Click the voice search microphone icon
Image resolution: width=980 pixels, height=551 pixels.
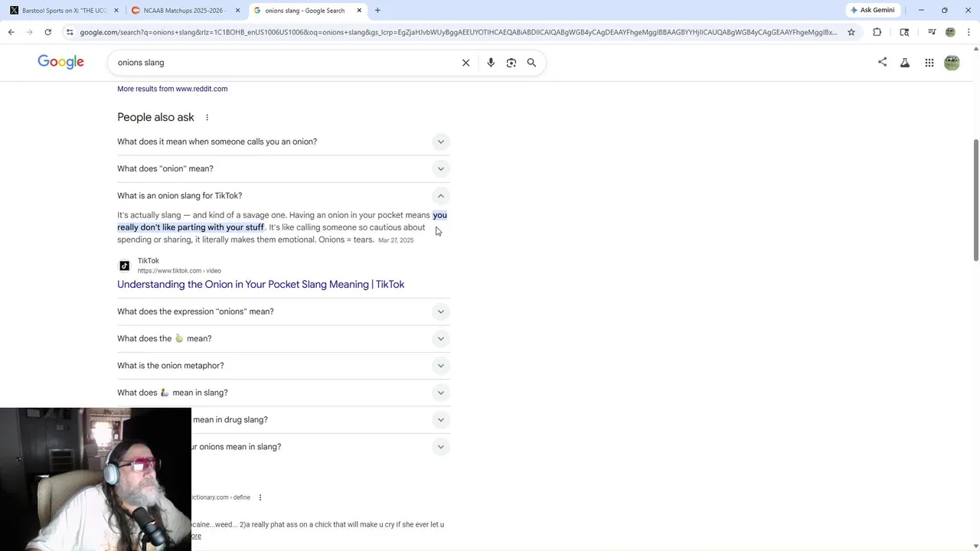coord(491,63)
